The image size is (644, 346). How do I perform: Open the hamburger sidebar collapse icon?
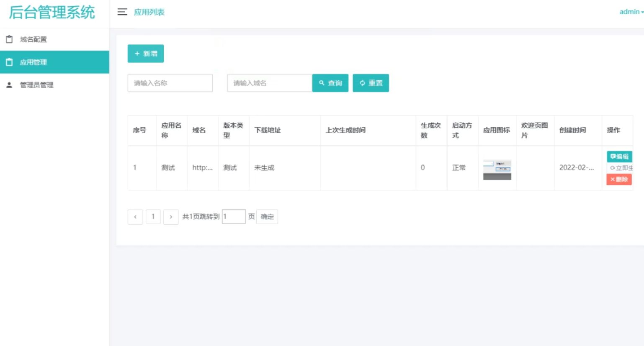click(x=122, y=12)
